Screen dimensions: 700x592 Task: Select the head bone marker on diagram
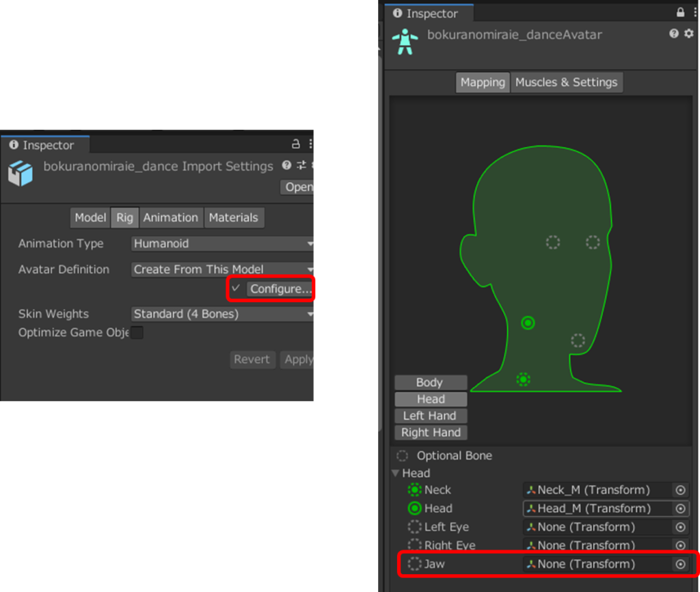coord(528,323)
